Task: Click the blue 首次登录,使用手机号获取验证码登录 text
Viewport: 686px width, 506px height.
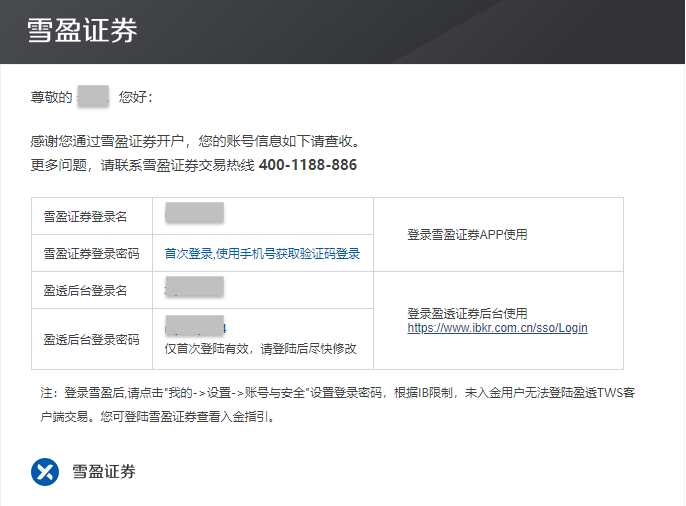Action: click(x=262, y=253)
